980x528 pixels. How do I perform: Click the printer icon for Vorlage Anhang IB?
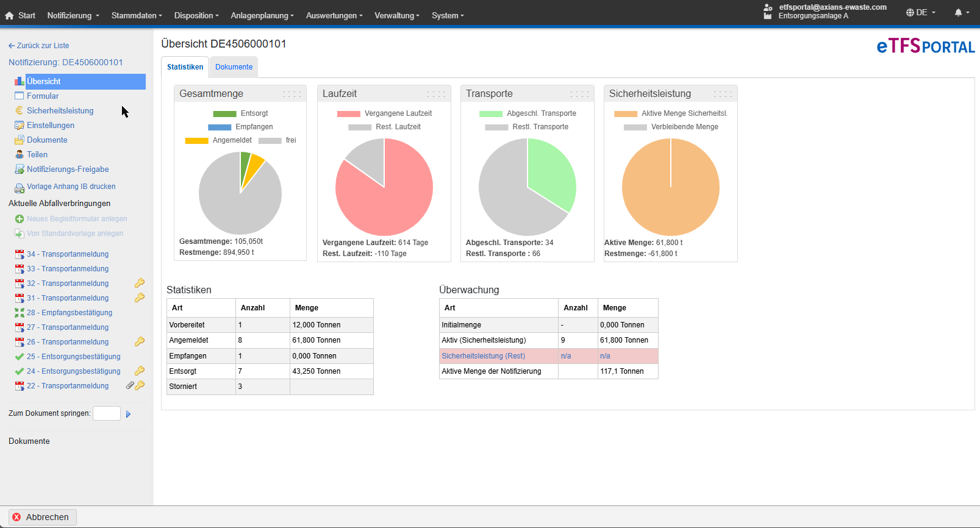[20, 187]
